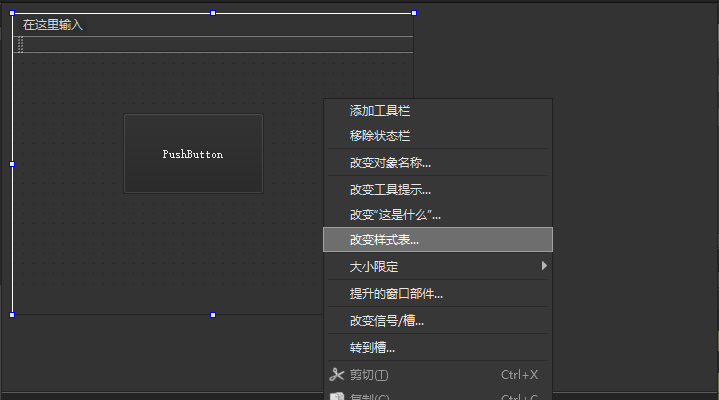Expand the 大小限定 submenu arrow
The width and height of the screenshot is (719, 400).
click(544, 266)
